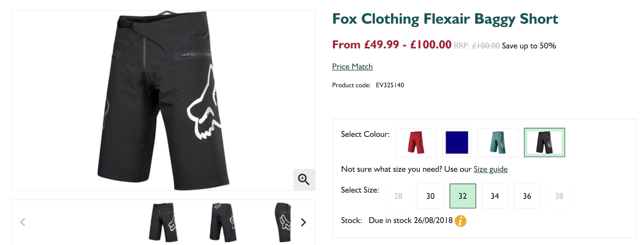Viewport: 644px width, 245px height.
Task: Show next product thumbnails with right arrow
Action: click(x=304, y=222)
